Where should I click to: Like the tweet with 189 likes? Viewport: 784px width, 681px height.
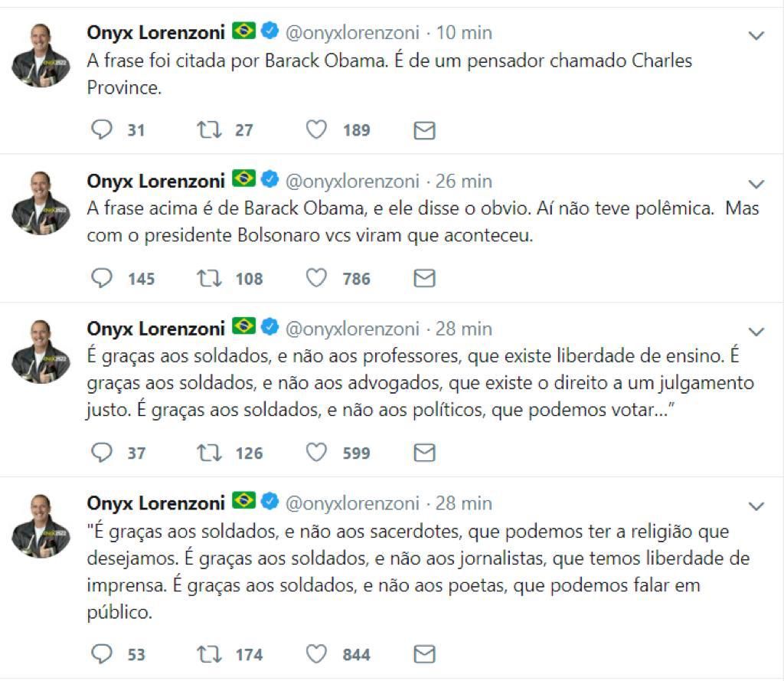pyautogui.click(x=316, y=130)
